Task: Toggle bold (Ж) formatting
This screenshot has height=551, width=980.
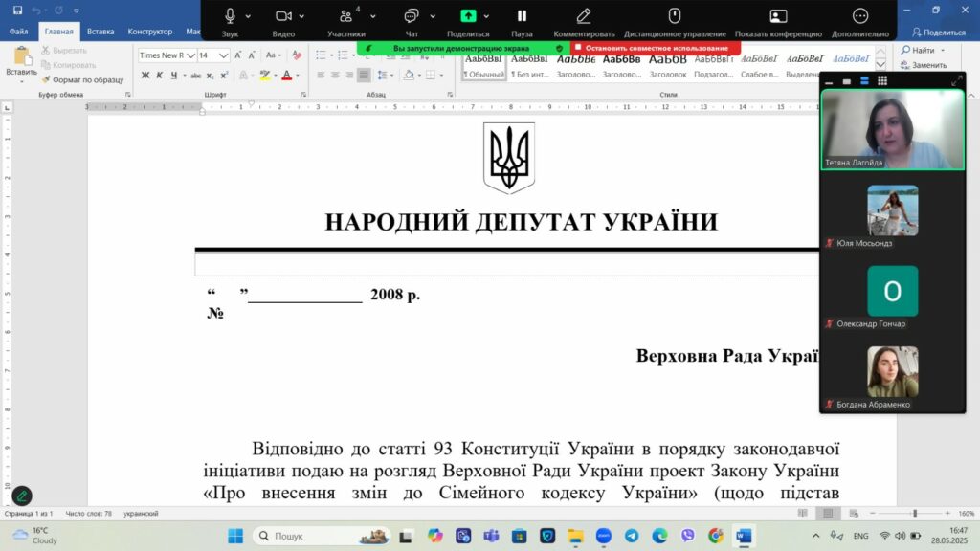Action: [145, 76]
